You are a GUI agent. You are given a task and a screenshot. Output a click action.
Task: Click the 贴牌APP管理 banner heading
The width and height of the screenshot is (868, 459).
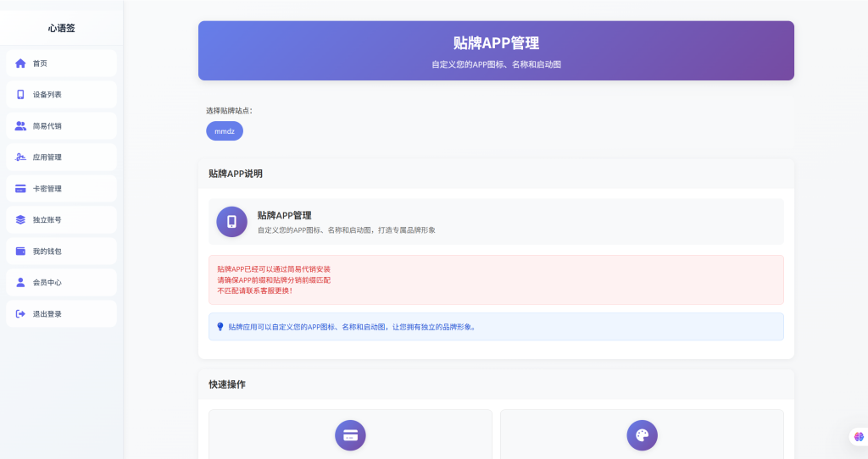click(496, 43)
